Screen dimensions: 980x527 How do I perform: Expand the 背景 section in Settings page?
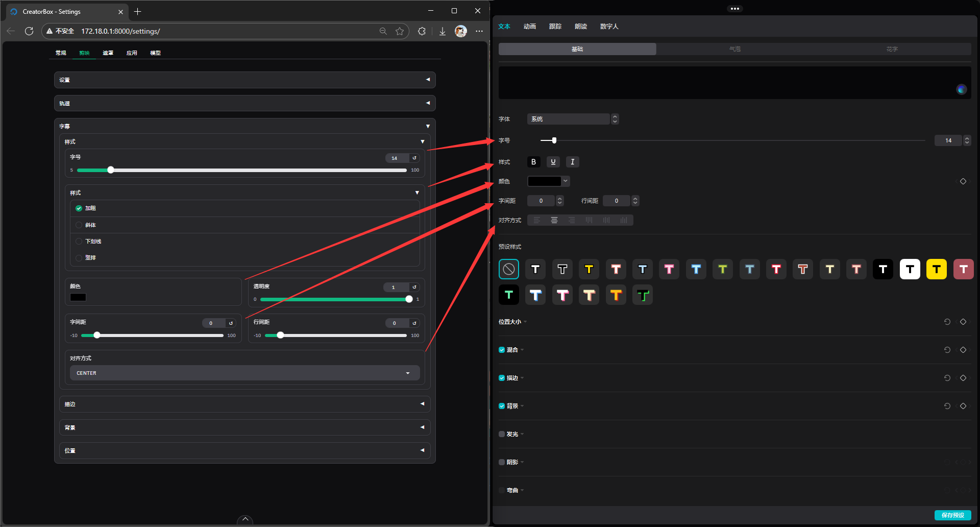tap(244, 427)
